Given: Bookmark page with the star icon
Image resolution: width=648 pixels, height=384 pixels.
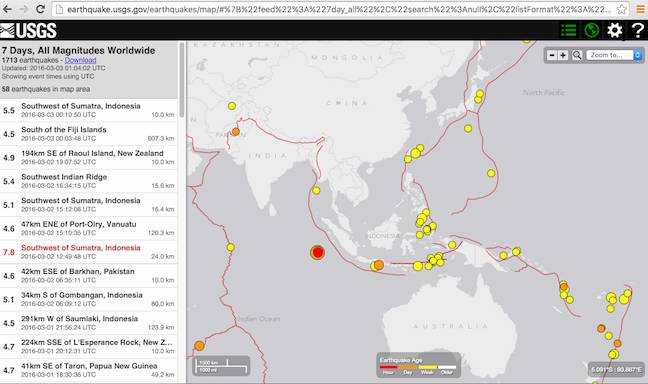Looking at the screenshot, I should (621, 9).
